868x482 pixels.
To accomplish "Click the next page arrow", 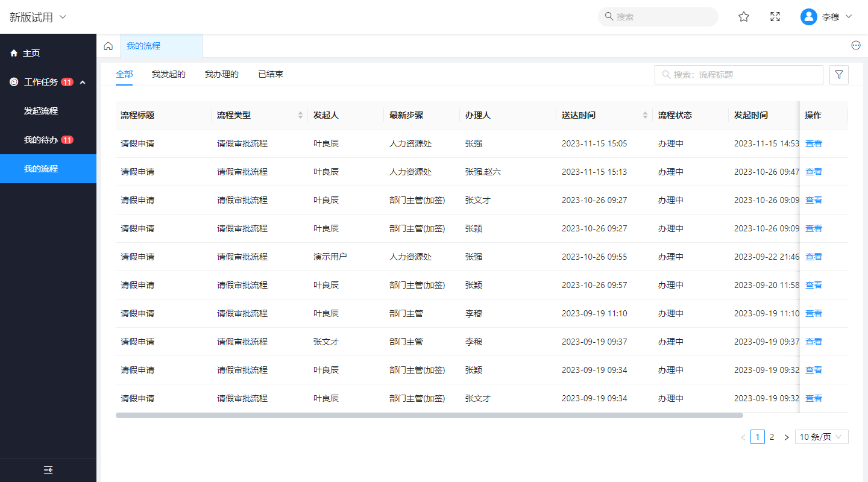I will coord(786,437).
